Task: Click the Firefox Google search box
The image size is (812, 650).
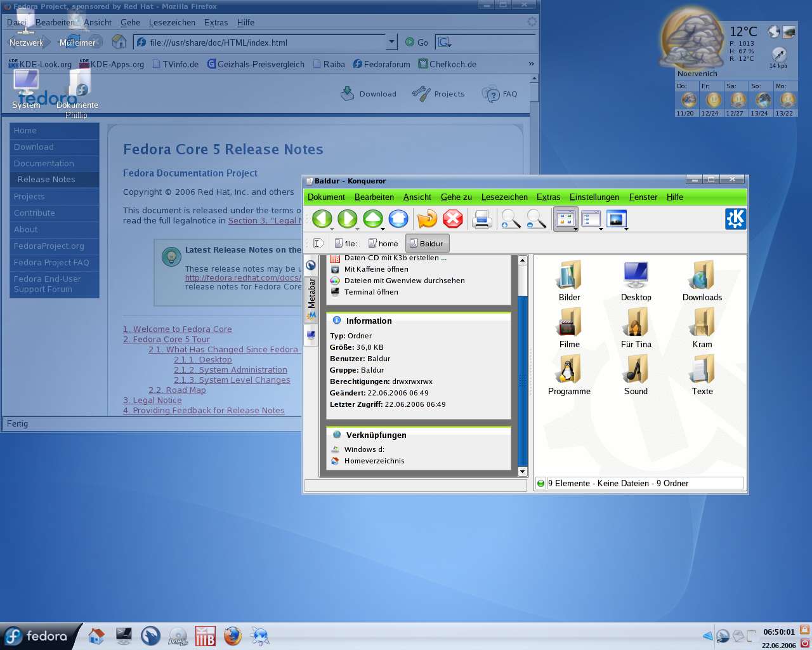Action: point(487,43)
